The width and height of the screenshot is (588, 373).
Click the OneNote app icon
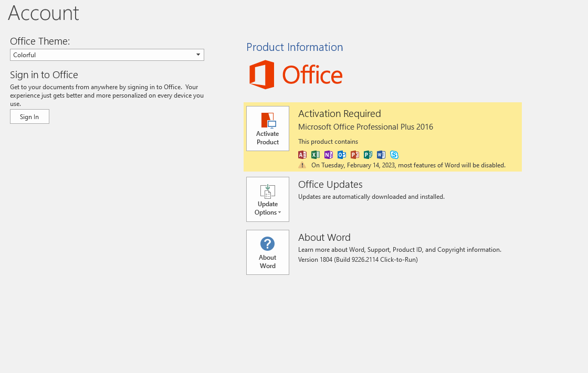click(x=329, y=154)
